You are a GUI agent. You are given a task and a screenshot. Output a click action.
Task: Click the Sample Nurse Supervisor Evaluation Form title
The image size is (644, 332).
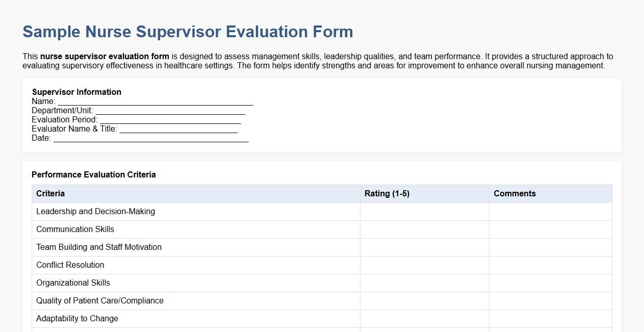pos(187,32)
